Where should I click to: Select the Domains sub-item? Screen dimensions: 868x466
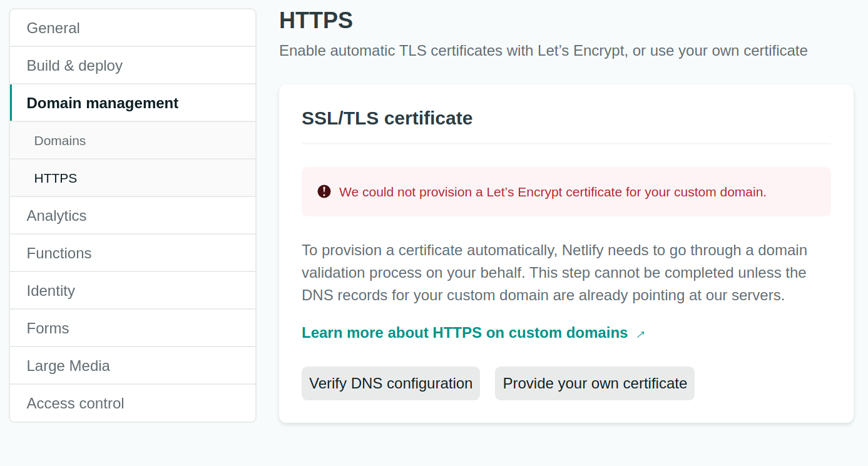pyautogui.click(x=133, y=141)
